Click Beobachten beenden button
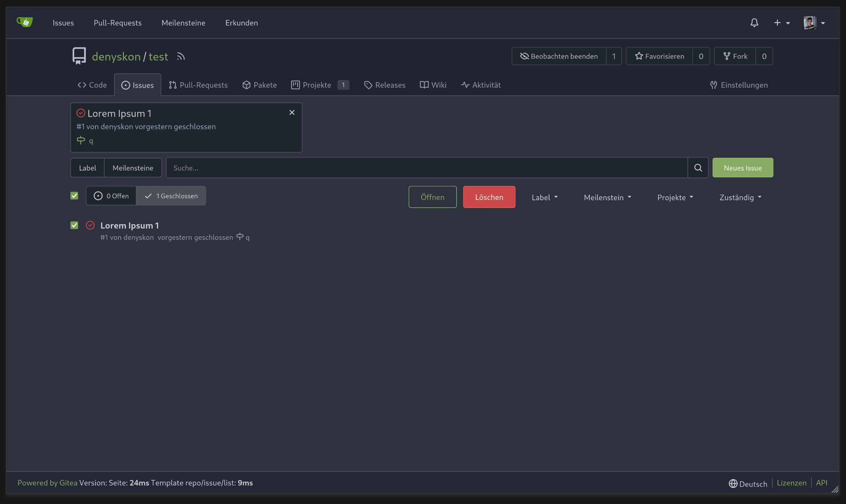 [x=559, y=56]
